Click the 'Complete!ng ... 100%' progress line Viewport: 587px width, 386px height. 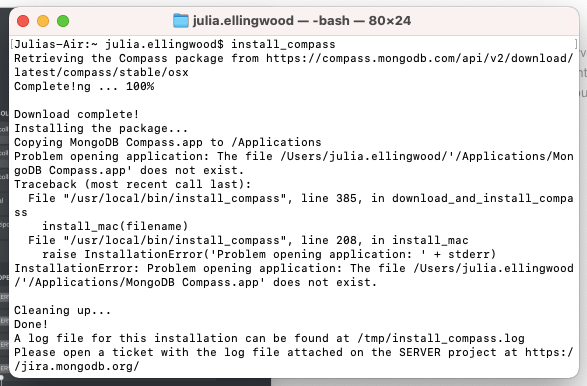(x=84, y=86)
